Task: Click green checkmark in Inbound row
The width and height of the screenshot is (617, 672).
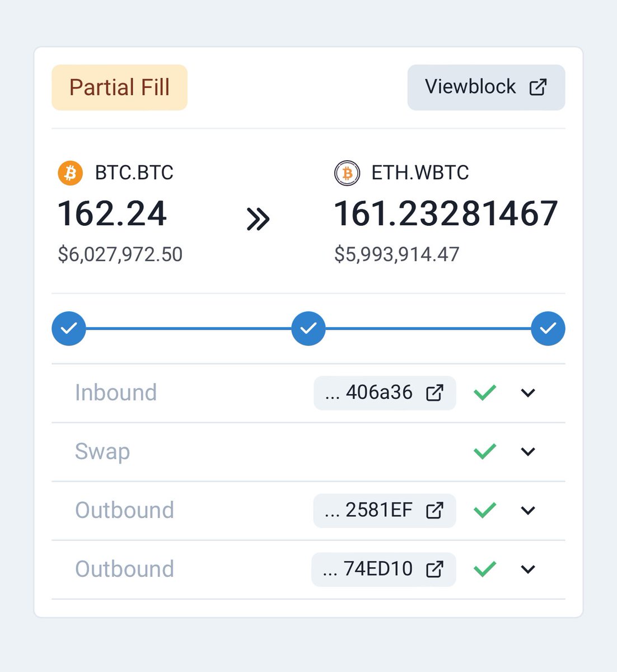Action: point(485,393)
